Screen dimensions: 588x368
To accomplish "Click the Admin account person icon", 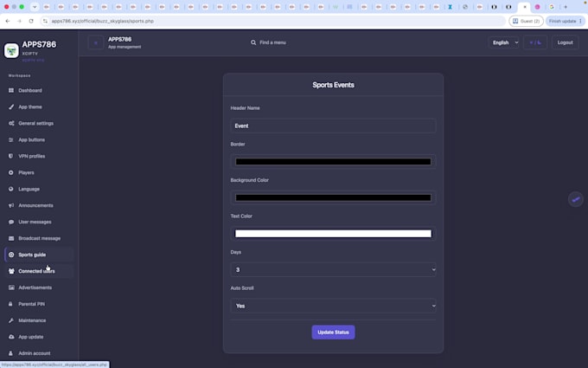I will 11,353.
